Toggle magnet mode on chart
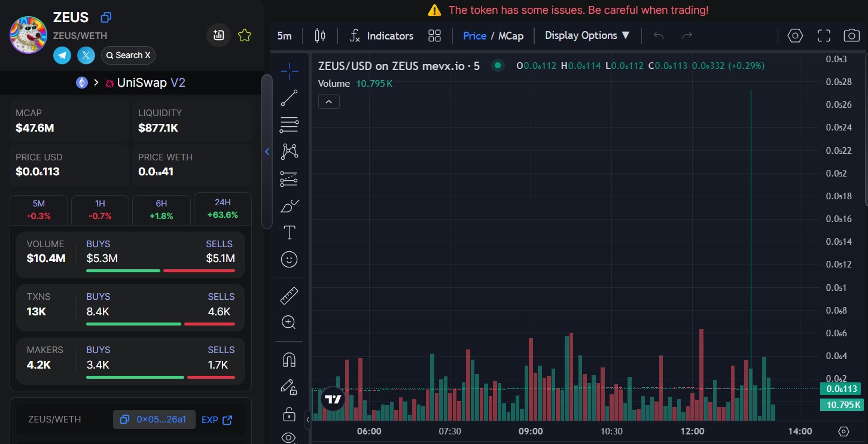Screen dimensions: 868x444 tap(289, 360)
